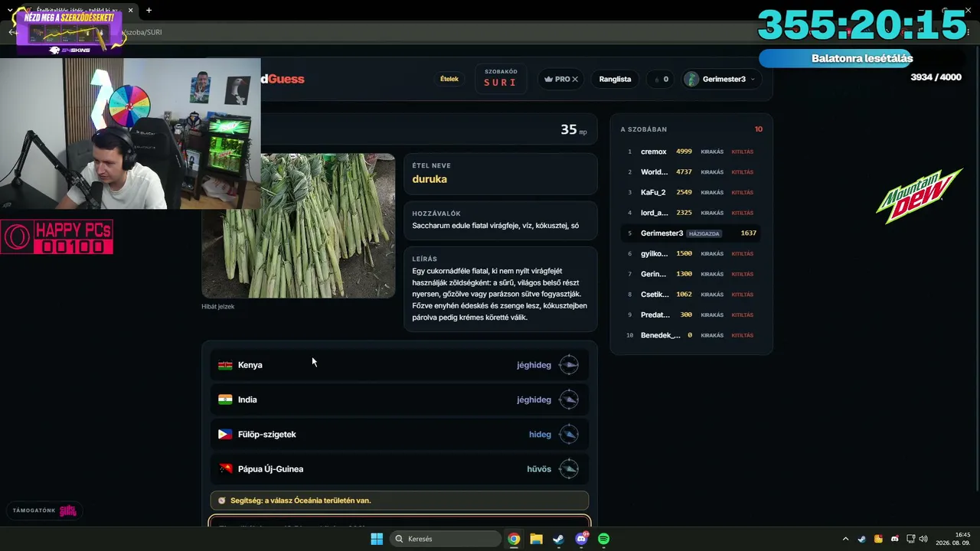Click the Kenya guess row label

pyautogui.click(x=250, y=365)
